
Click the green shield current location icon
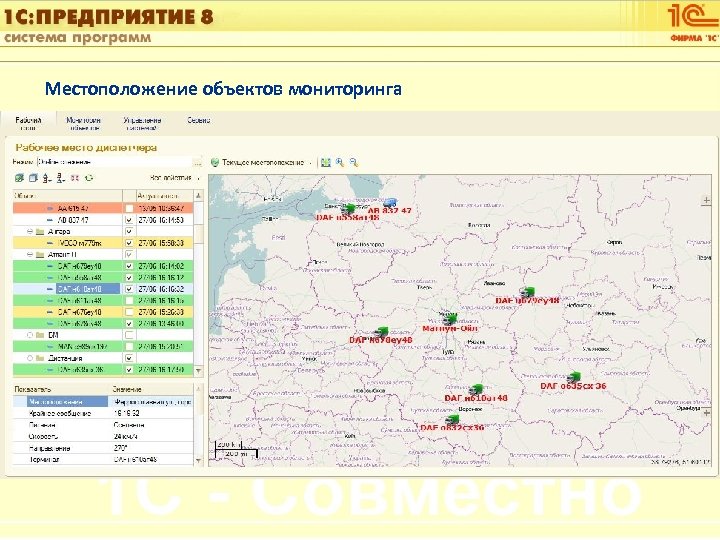[x=214, y=163]
